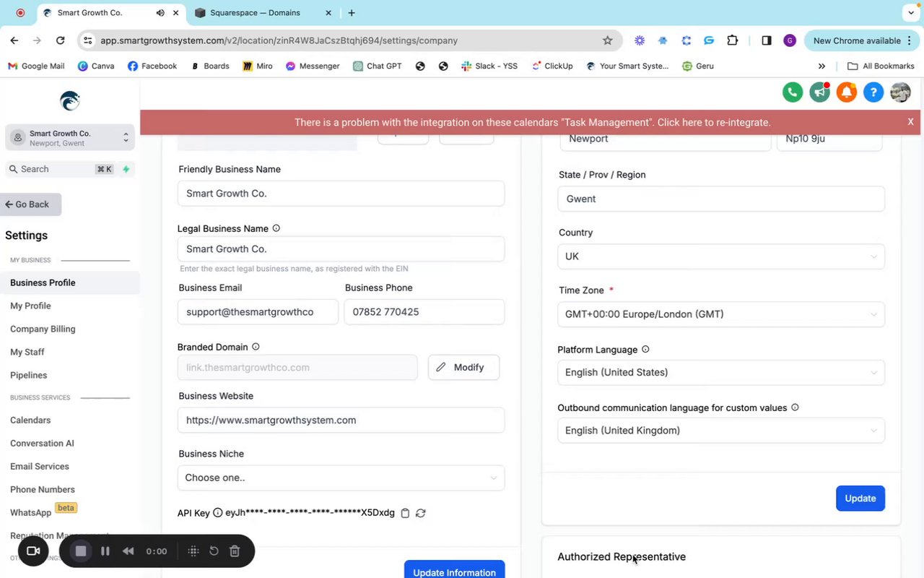Screen dimensions: 924x578
Task: Open the Time Zone dropdown
Action: 721,314
